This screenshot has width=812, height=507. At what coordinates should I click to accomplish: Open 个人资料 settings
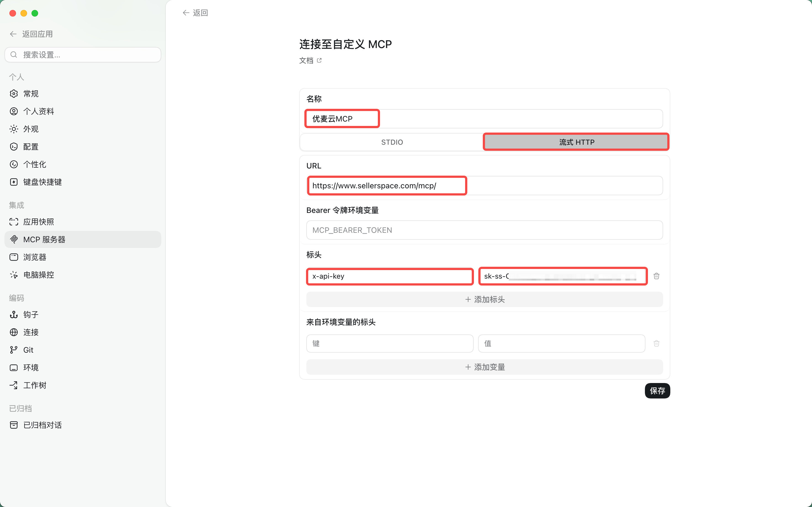(x=83, y=111)
